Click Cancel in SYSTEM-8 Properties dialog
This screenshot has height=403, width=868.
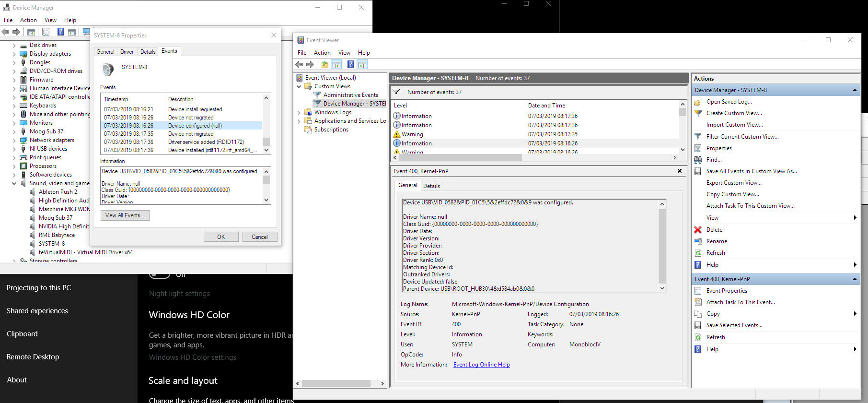[260, 237]
